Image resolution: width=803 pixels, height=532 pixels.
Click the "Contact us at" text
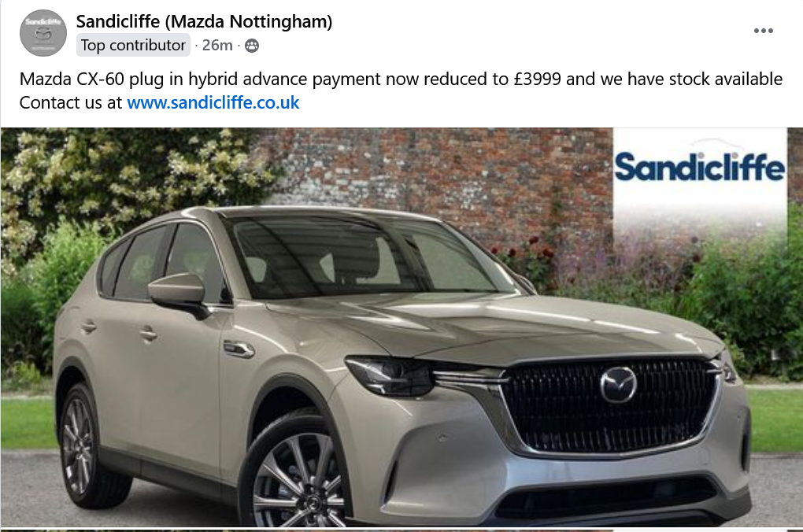pyautogui.click(x=71, y=102)
